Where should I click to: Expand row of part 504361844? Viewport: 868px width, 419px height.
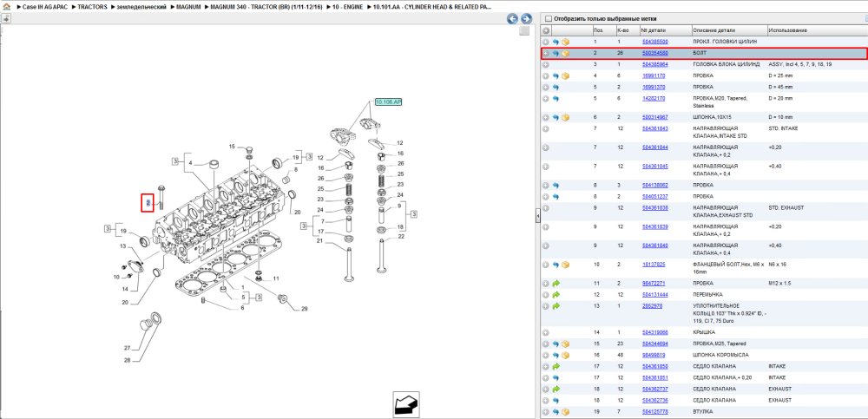tap(546, 147)
